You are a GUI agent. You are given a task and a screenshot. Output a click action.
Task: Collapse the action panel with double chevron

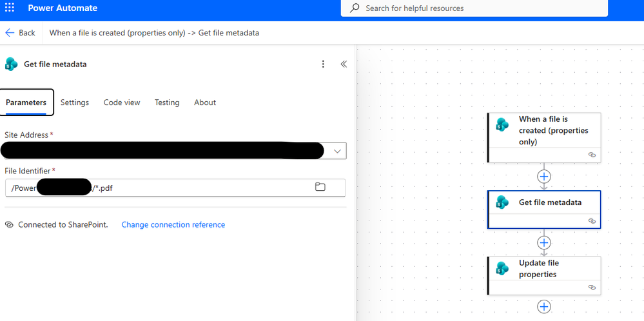point(344,64)
